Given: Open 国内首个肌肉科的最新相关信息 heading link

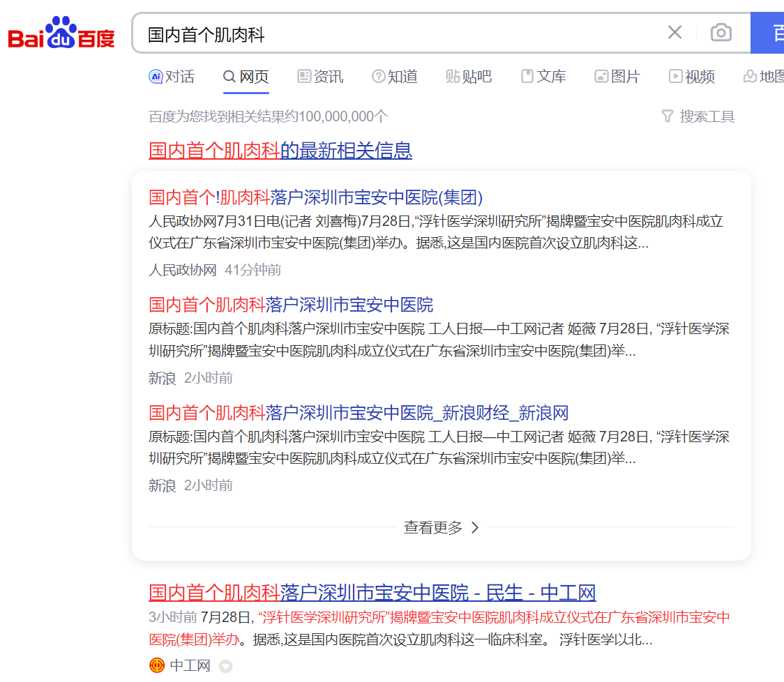Looking at the screenshot, I should 280,151.
